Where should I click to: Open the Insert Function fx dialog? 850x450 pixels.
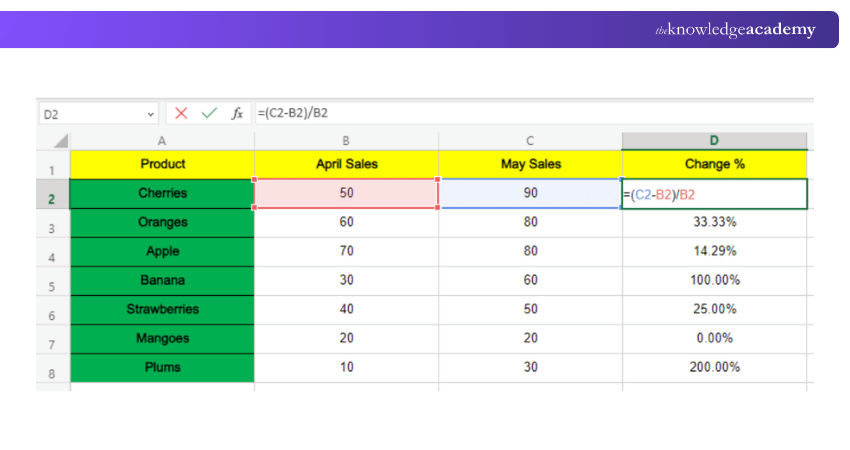(x=237, y=113)
